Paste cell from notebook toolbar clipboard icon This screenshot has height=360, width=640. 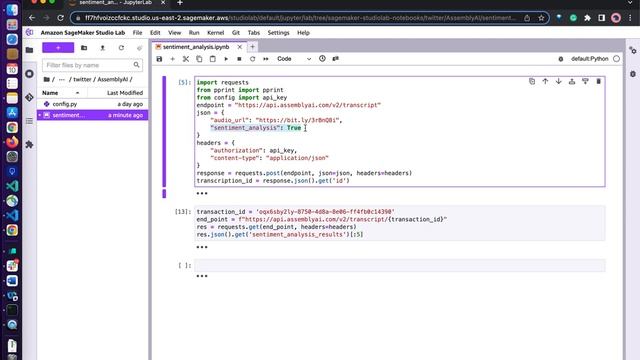pyautogui.click(x=213, y=59)
